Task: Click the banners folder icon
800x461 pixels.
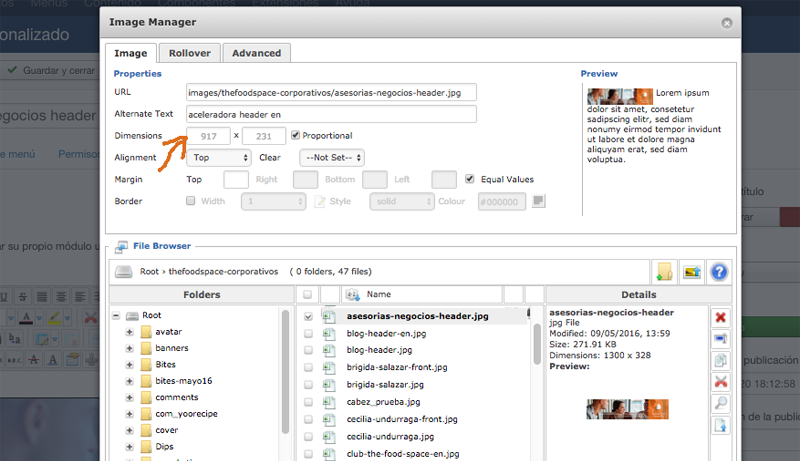Action: pyautogui.click(x=146, y=348)
